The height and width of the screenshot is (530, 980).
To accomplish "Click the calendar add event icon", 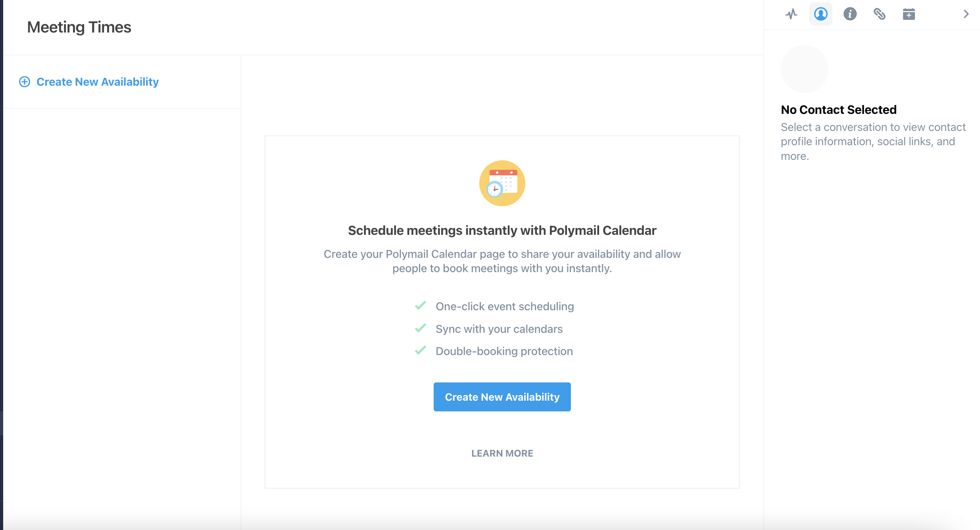I will [909, 14].
